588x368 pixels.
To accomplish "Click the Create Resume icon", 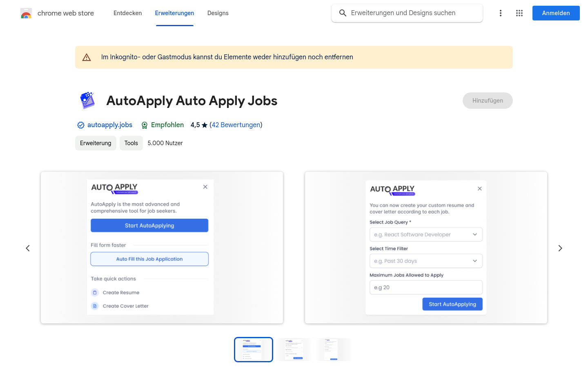I will pos(95,292).
